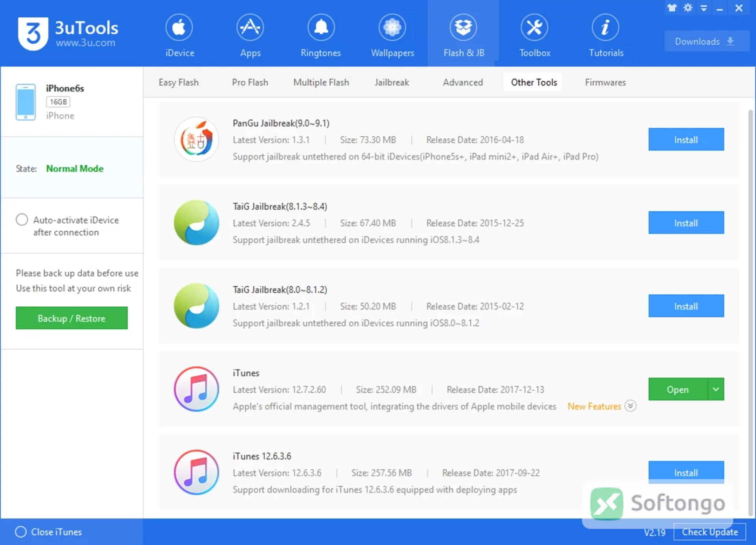The width and height of the screenshot is (756, 545).
Task: Open the iDevice section
Action: pos(180,35)
